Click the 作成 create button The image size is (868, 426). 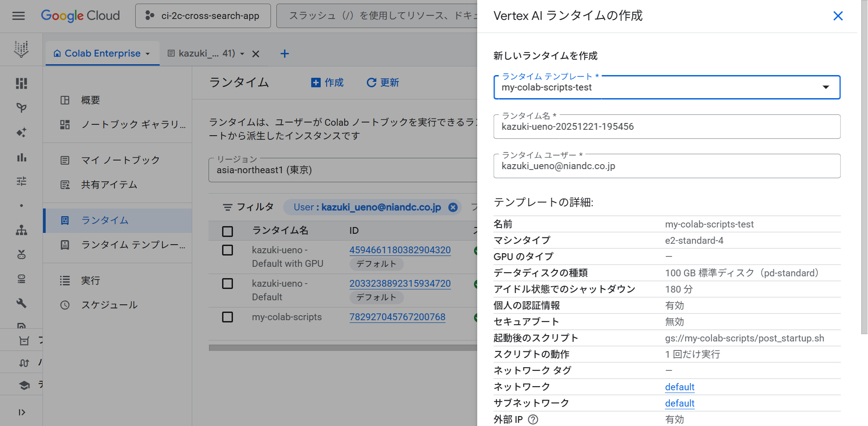(x=327, y=82)
